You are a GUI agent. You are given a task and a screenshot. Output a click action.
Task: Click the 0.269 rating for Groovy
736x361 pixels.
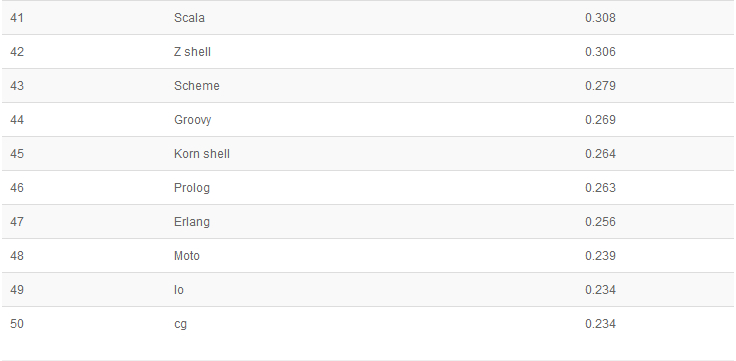point(600,120)
